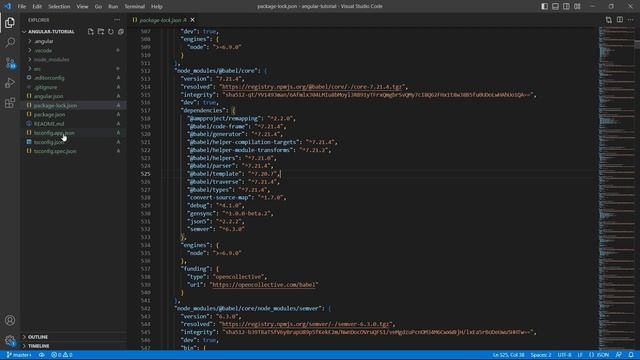Open the Terminal menu
Screen dimensions: 640x360
pos(135,6)
